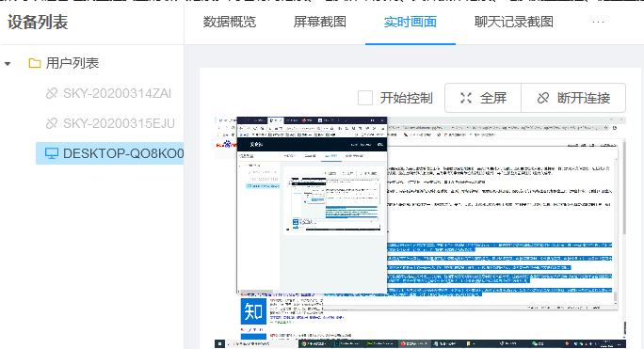Switch to the 数据概览 tab
The height and width of the screenshot is (349, 644).
tap(229, 22)
